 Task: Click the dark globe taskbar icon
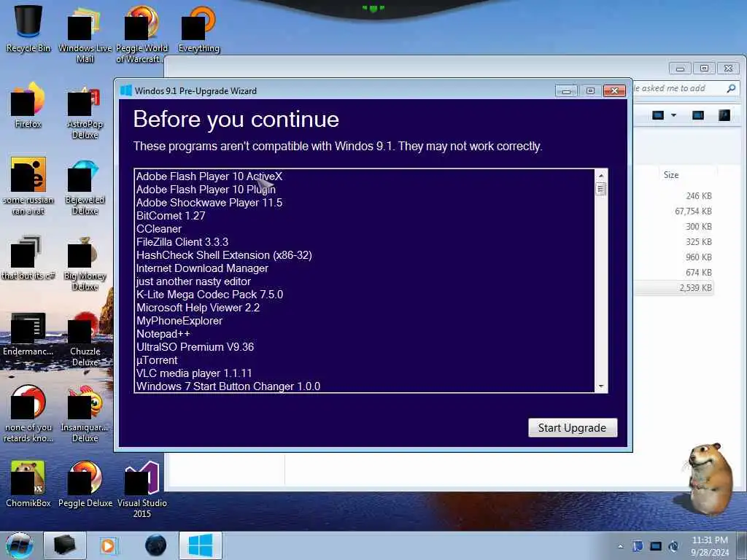[x=156, y=545]
